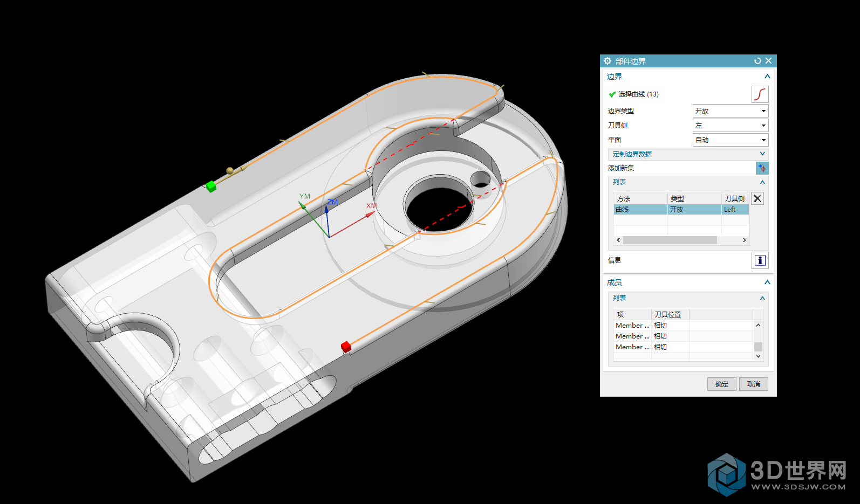860x504 pixels.
Task: Click the gear icon in 部件边界 title bar
Action: (608, 61)
